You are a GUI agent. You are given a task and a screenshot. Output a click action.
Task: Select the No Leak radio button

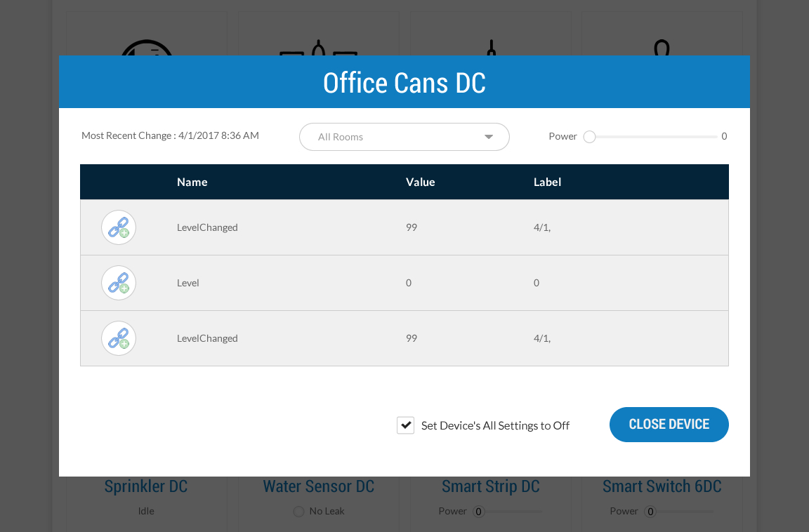pyautogui.click(x=298, y=512)
